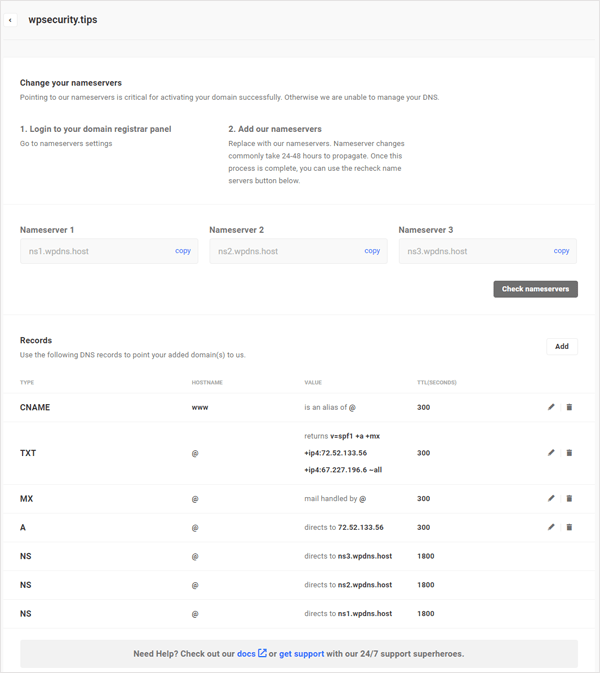Screen dimensions: 600x673
Task: Click the 'directs to 72.52.133.56' value
Action: pyautogui.click(x=344, y=527)
